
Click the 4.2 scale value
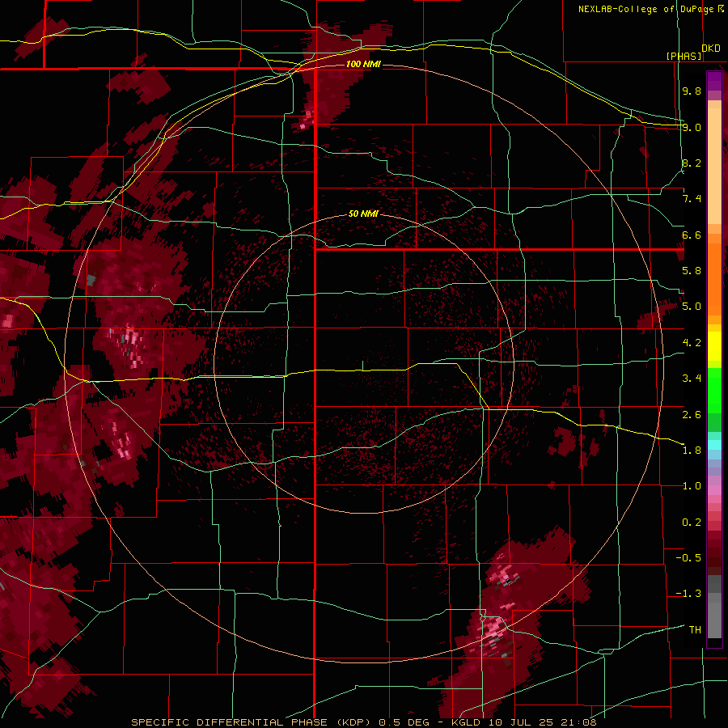tap(692, 343)
